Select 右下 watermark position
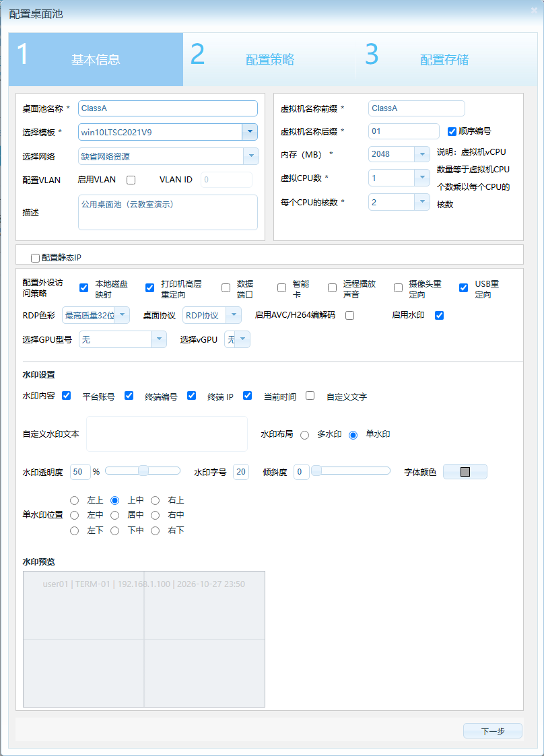The image size is (544, 756). click(x=156, y=531)
